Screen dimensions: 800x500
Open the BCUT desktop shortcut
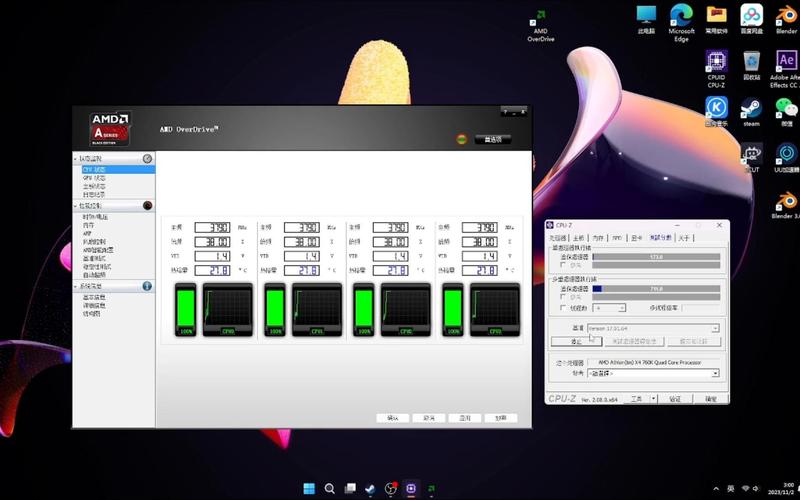[752, 158]
